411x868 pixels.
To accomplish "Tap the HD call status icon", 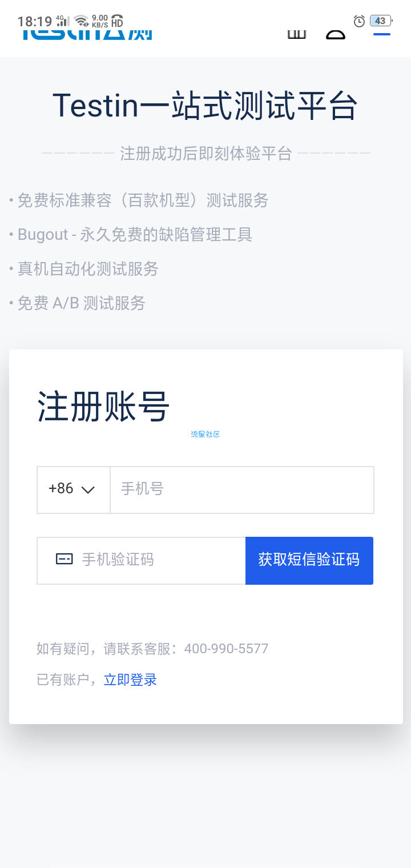I will pyautogui.click(x=117, y=21).
